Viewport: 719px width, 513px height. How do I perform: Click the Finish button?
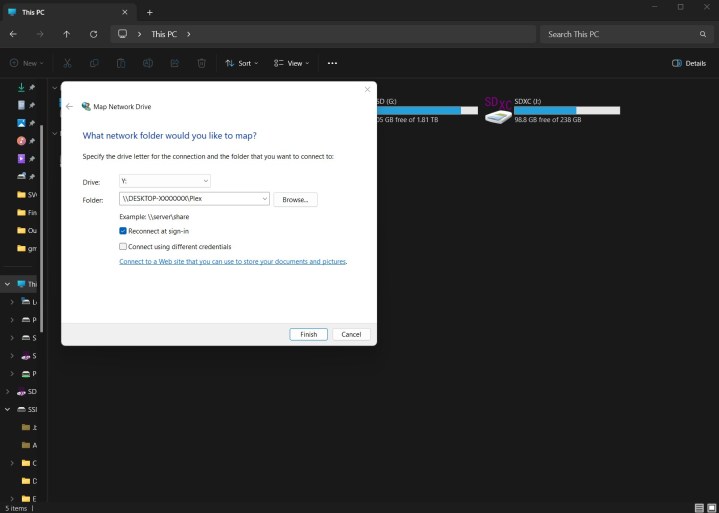click(x=308, y=334)
